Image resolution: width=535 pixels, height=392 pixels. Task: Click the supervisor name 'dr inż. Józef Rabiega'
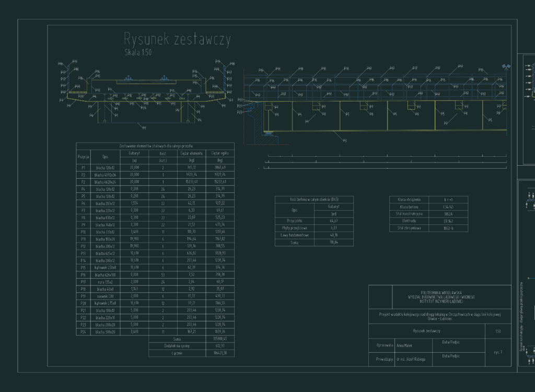coord(411,359)
